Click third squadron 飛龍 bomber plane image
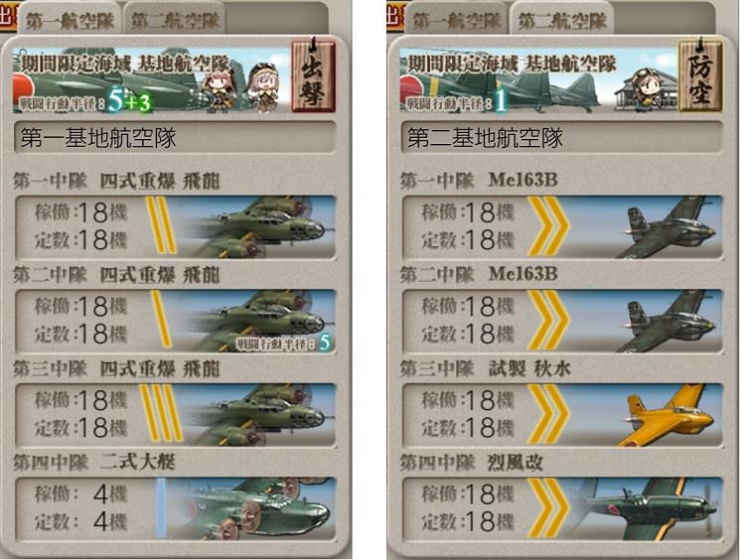The height and width of the screenshot is (560, 740). click(x=257, y=415)
